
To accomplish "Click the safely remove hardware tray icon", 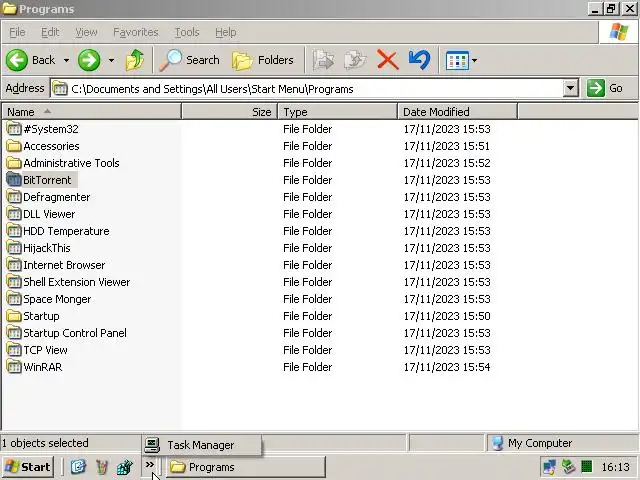I will [568, 467].
